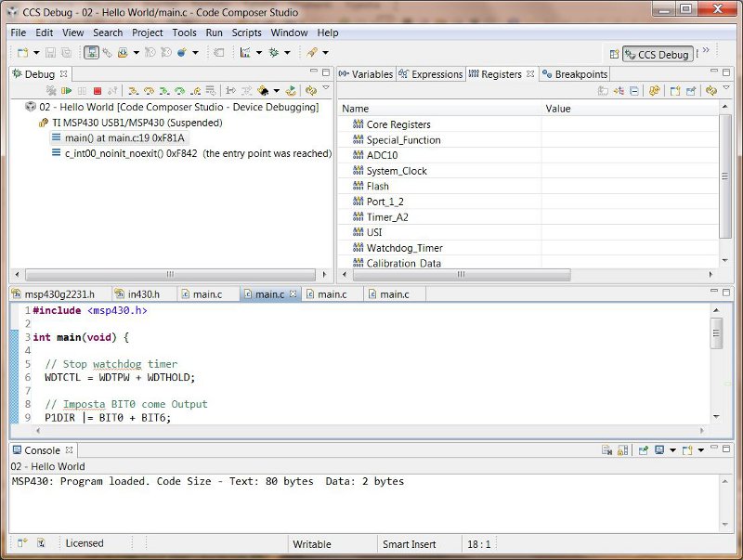Click the Assembly Step Over icon
This screenshot has height=560, width=743.
179,90
